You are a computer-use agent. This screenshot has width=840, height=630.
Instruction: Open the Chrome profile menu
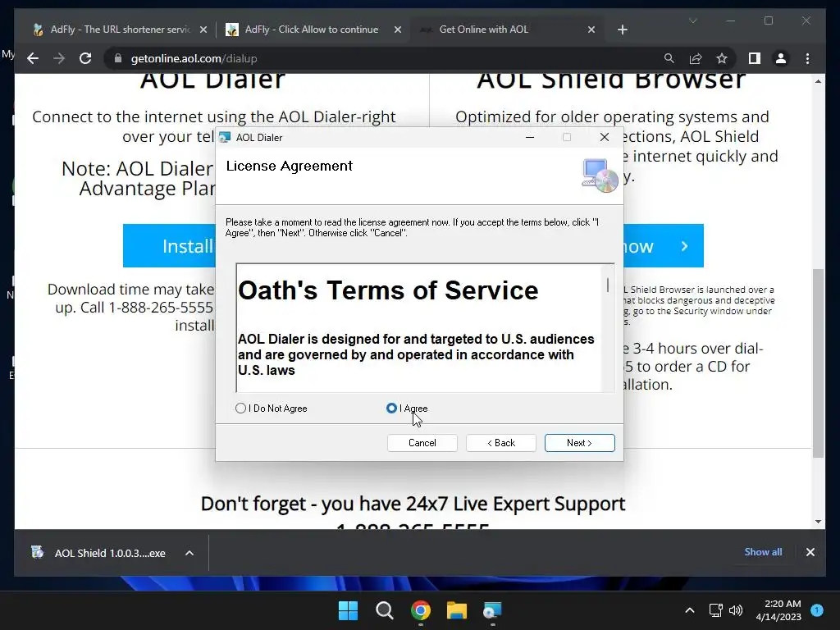point(781,58)
